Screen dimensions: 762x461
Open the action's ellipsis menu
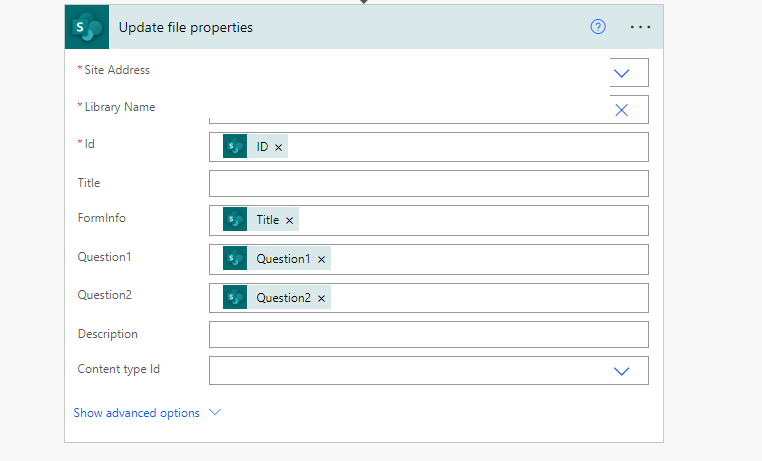point(640,27)
